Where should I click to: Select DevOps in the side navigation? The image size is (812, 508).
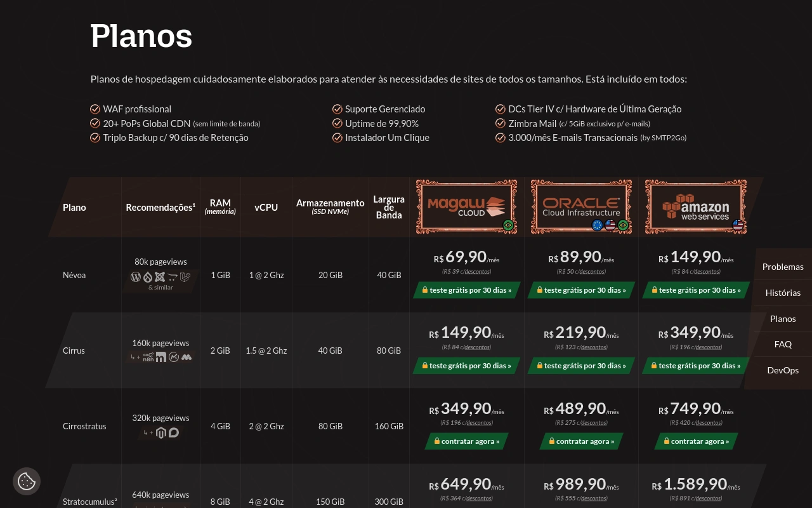tap(783, 370)
